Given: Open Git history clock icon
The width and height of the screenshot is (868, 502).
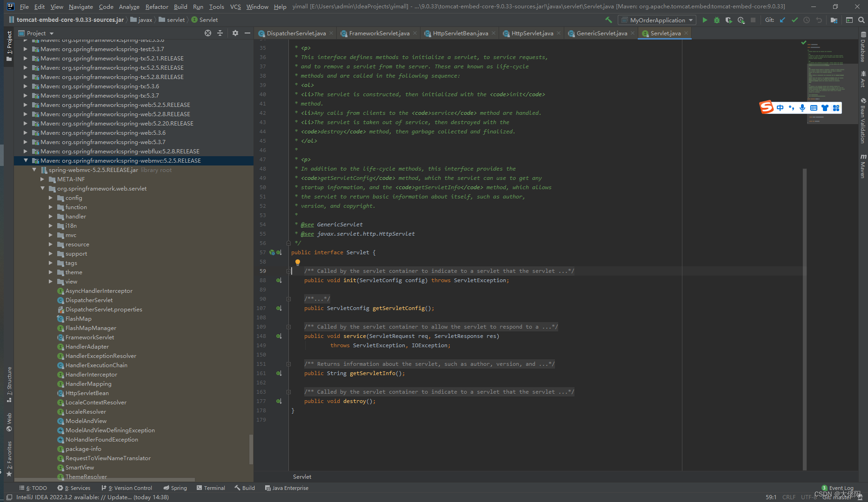Looking at the screenshot, I should [807, 20].
